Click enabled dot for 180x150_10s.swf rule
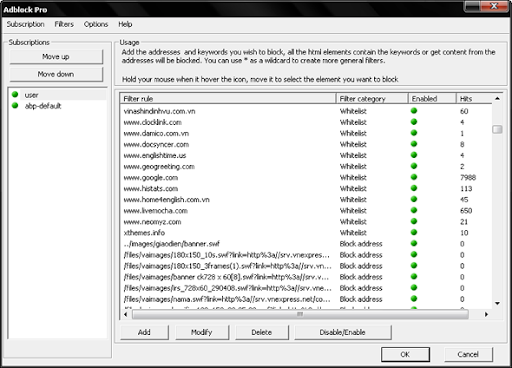512x368 pixels. pyautogui.click(x=414, y=254)
